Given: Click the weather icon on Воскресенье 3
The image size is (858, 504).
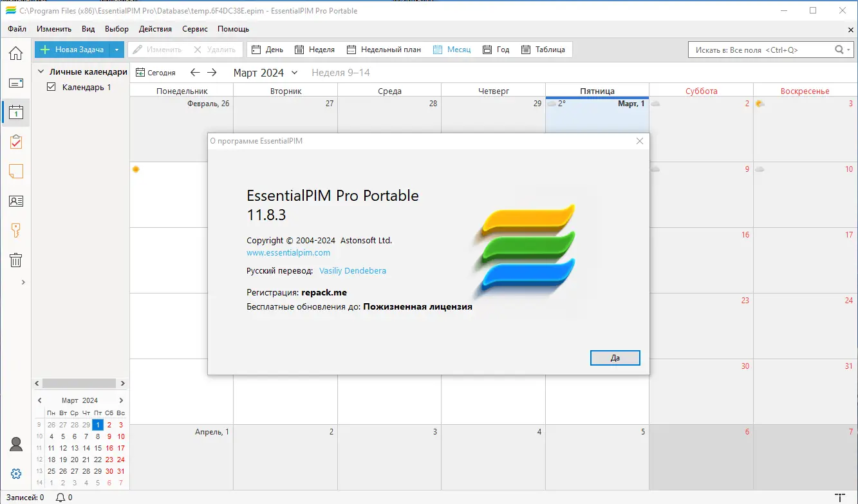Looking at the screenshot, I should coord(760,104).
